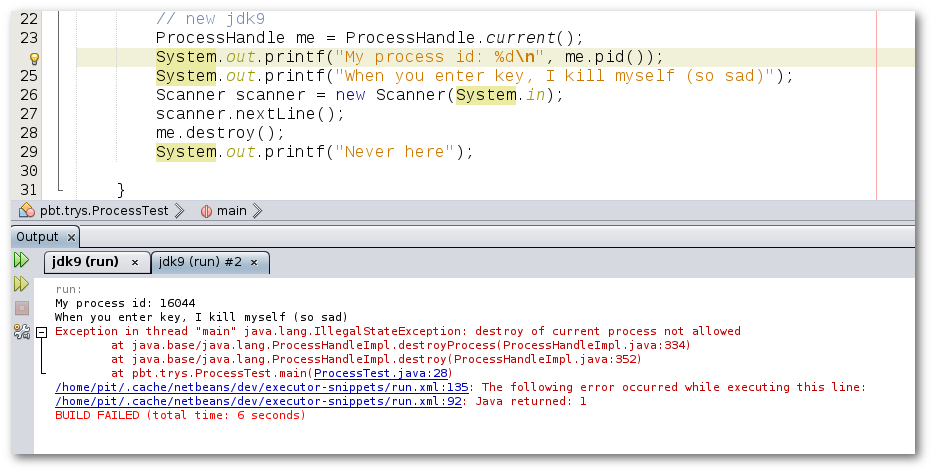Click the ProcessHandleImpl.java:334 stack frame line

401,346
